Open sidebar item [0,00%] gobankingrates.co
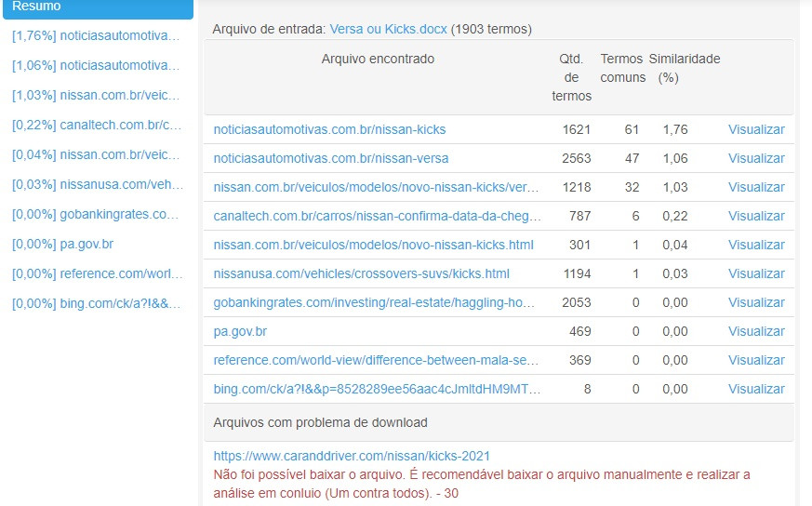The height and width of the screenshot is (506, 812). [x=96, y=215]
